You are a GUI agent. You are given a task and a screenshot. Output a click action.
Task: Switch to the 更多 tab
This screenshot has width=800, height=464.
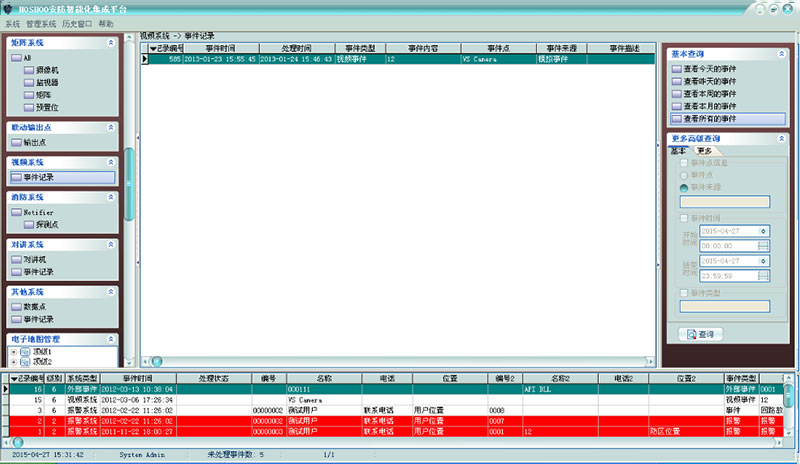(x=704, y=151)
